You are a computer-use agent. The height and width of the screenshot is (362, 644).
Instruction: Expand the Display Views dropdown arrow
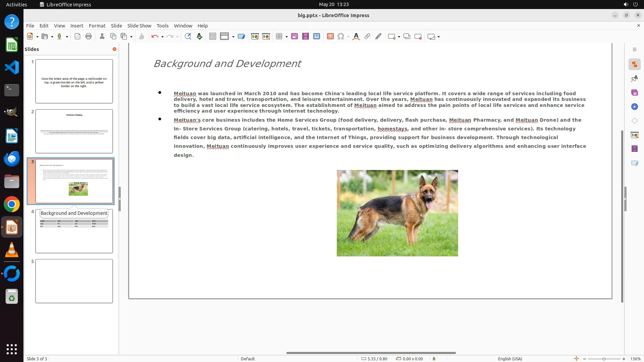[x=233, y=37]
